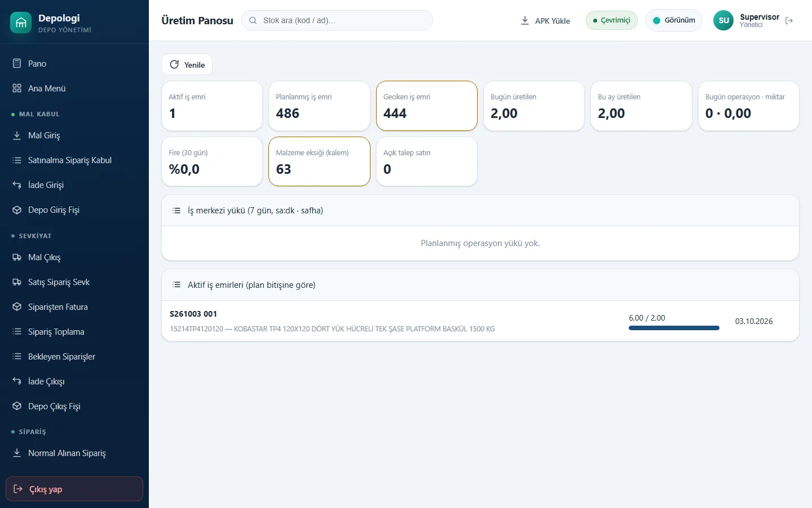Open Ana Menü in the sidebar
The image size is (812, 508).
click(74, 88)
